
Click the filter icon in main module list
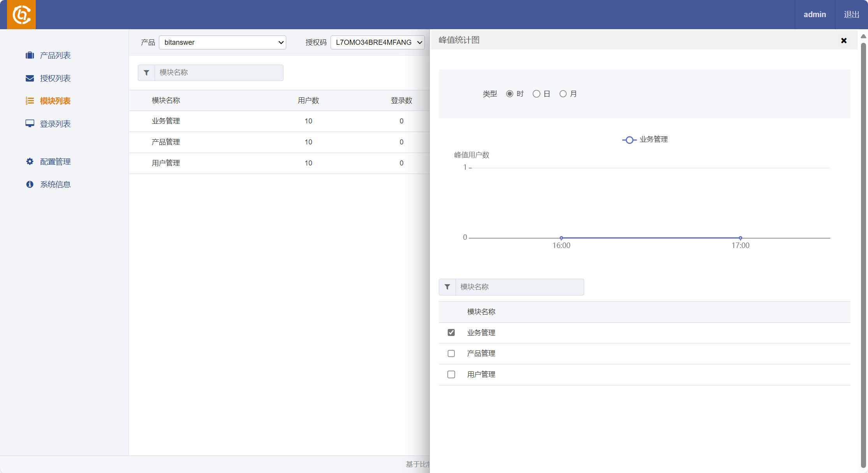coord(146,73)
